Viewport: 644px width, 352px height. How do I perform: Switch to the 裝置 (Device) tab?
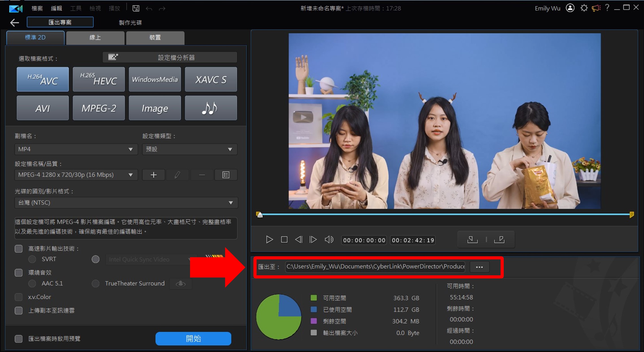155,37
